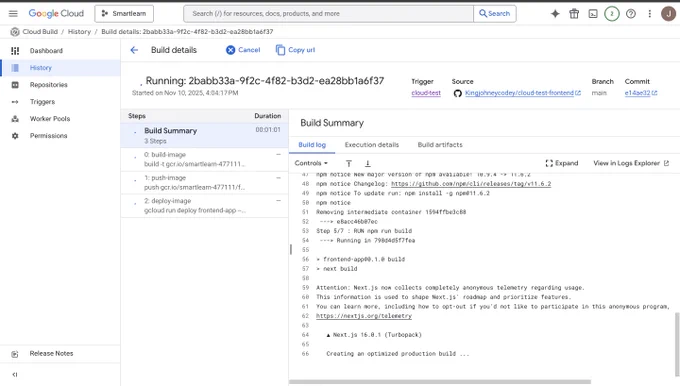The height and width of the screenshot is (386, 680).
Task: Open Gemini AI assistant sparkle icon
Action: tap(555, 13)
